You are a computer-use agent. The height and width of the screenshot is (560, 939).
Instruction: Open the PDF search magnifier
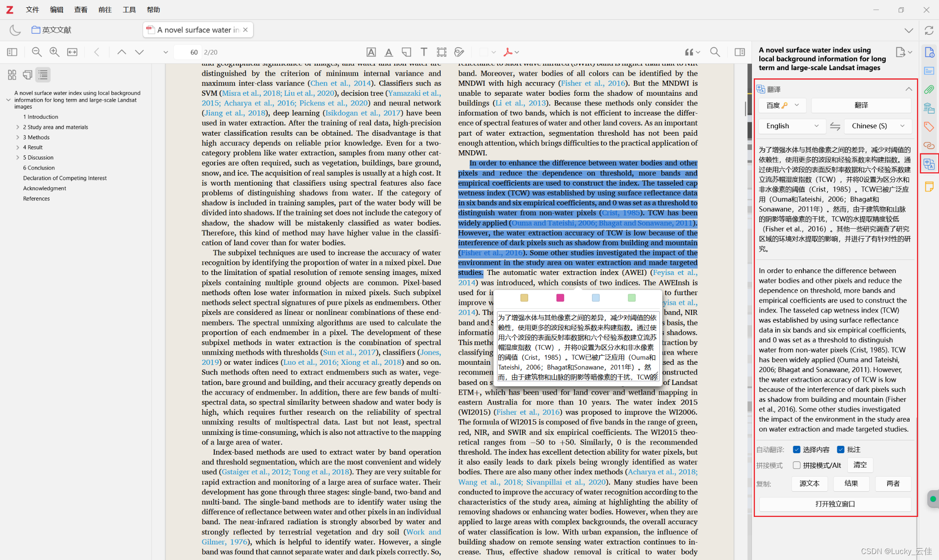click(x=715, y=52)
